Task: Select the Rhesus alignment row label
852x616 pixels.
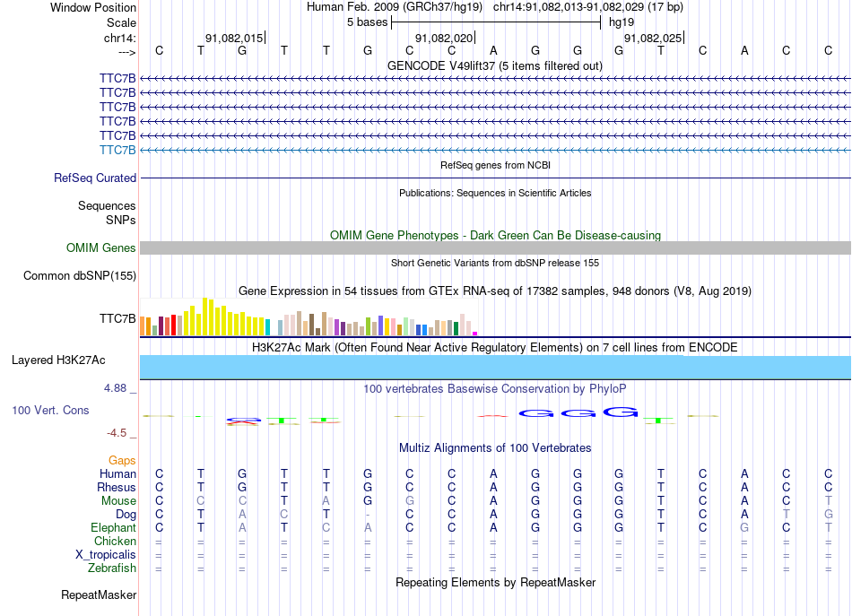Action: click(117, 487)
